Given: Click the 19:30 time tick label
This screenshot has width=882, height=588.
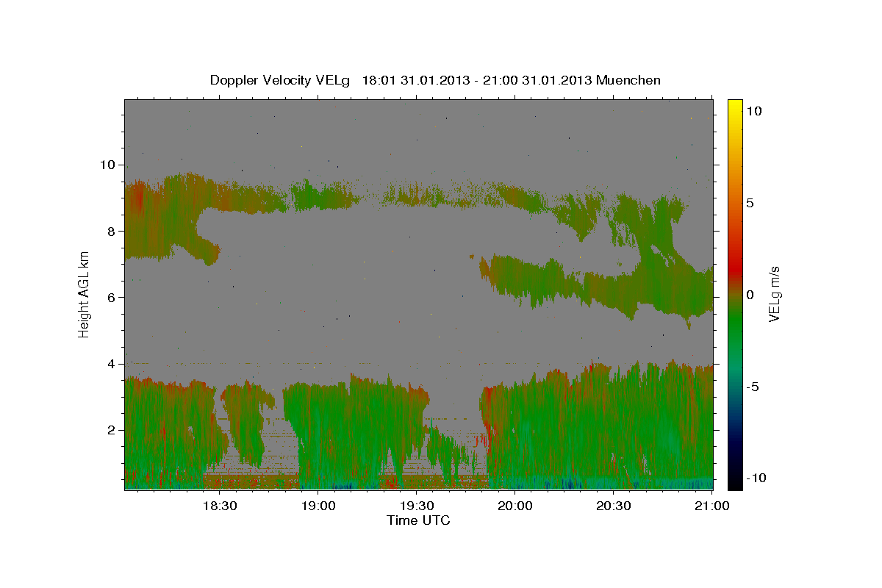Looking at the screenshot, I should (x=416, y=506).
